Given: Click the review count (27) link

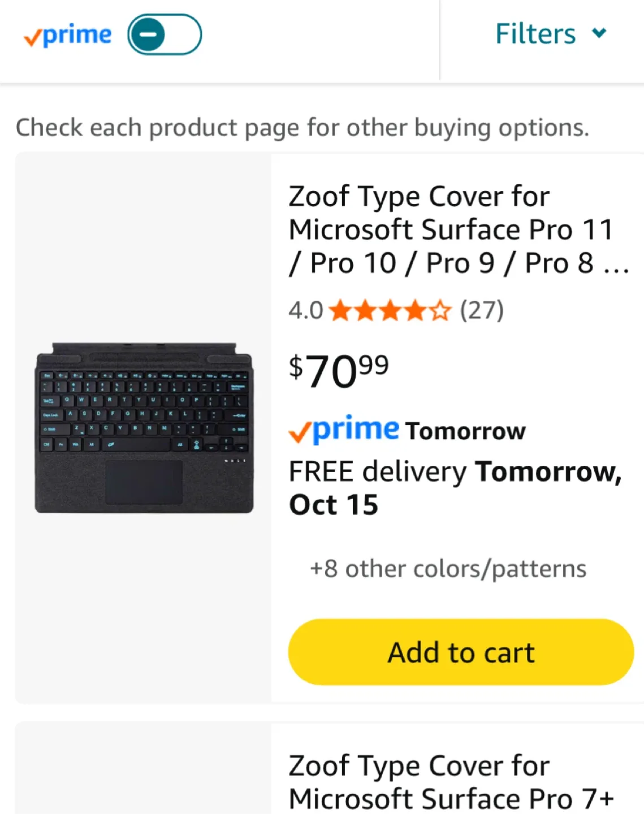Looking at the screenshot, I should tap(482, 310).
